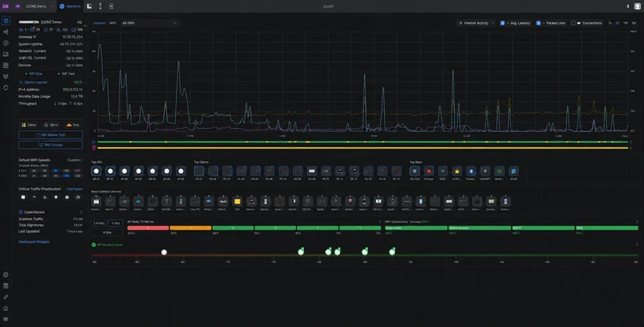
Task: Click the Configure link for traffic prioritization
Action: [x=75, y=189]
